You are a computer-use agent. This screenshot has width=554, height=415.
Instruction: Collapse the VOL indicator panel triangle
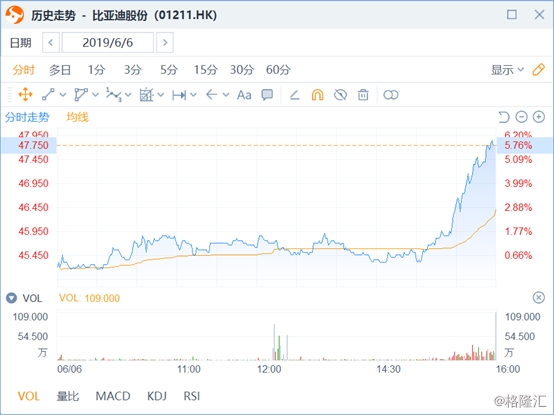pyautogui.click(x=11, y=298)
